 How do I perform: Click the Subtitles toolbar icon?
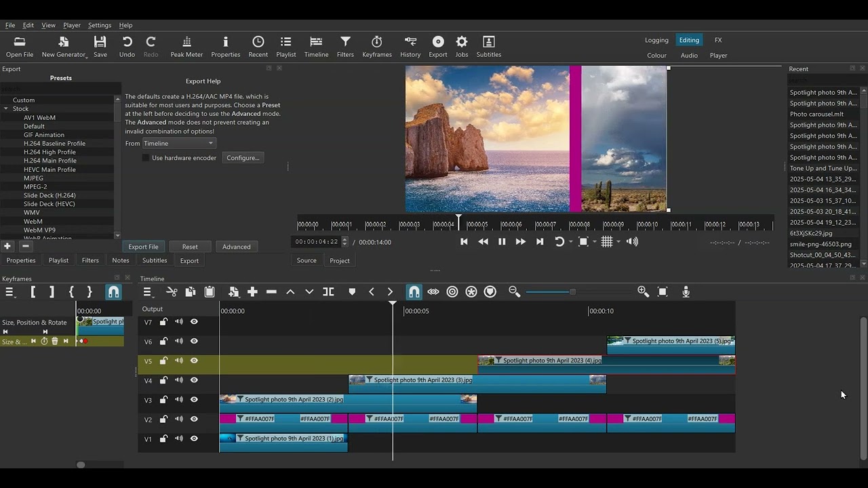[x=488, y=46]
